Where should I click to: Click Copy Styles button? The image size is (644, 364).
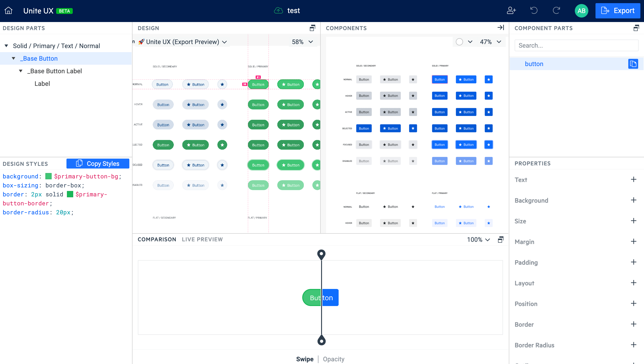click(x=98, y=164)
